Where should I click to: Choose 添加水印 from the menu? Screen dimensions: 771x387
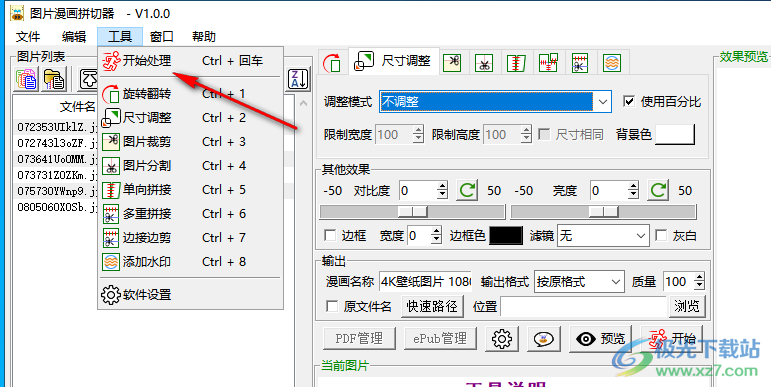[190, 262]
